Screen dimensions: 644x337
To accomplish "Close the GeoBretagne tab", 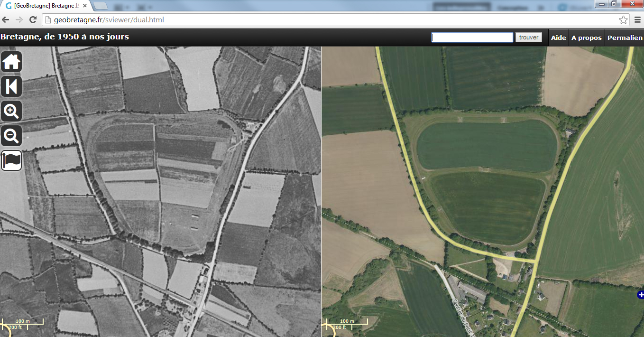I will [85, 6].
